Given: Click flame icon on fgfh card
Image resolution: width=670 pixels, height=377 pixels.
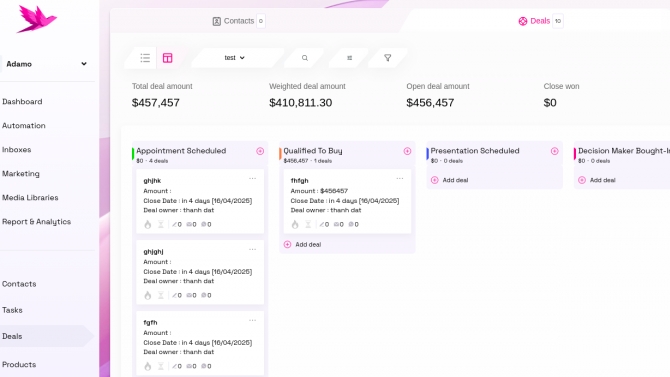Looking at the screenshot, I should tap(148, 366).
